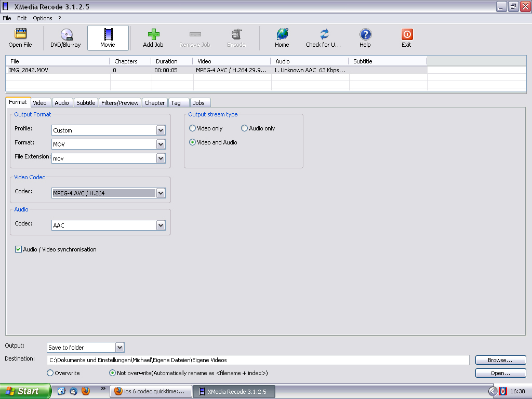This screenshot has width=532, height=399.
Task: Click the Thunderbird quick launch icon
Action: click(73, 391)
